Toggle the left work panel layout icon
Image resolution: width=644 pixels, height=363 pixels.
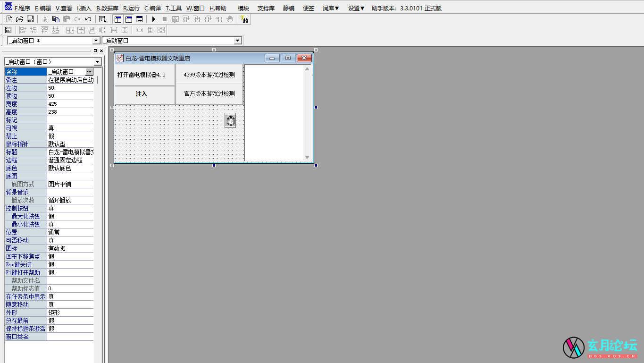click(117, 19)
